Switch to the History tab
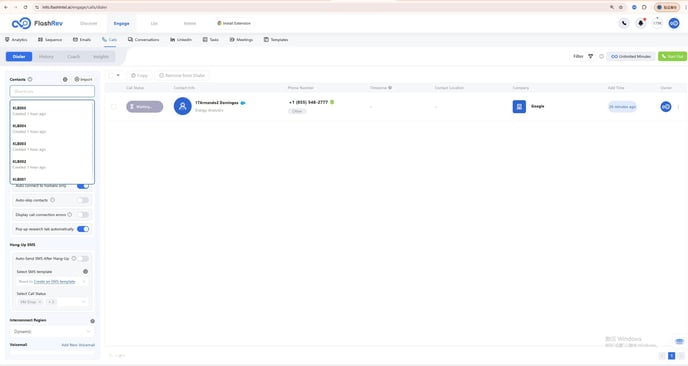 coord(46,57)
